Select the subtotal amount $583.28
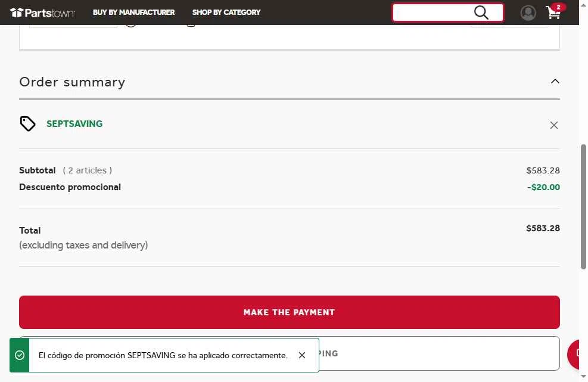Image resolution: width=588 pixels, height=382 pixels. [x=543, y=170]
